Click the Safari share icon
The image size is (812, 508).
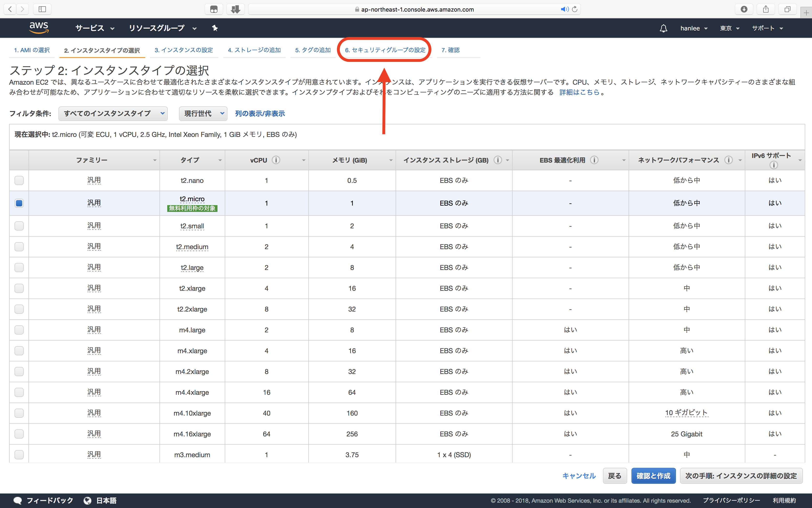[766, 9]
